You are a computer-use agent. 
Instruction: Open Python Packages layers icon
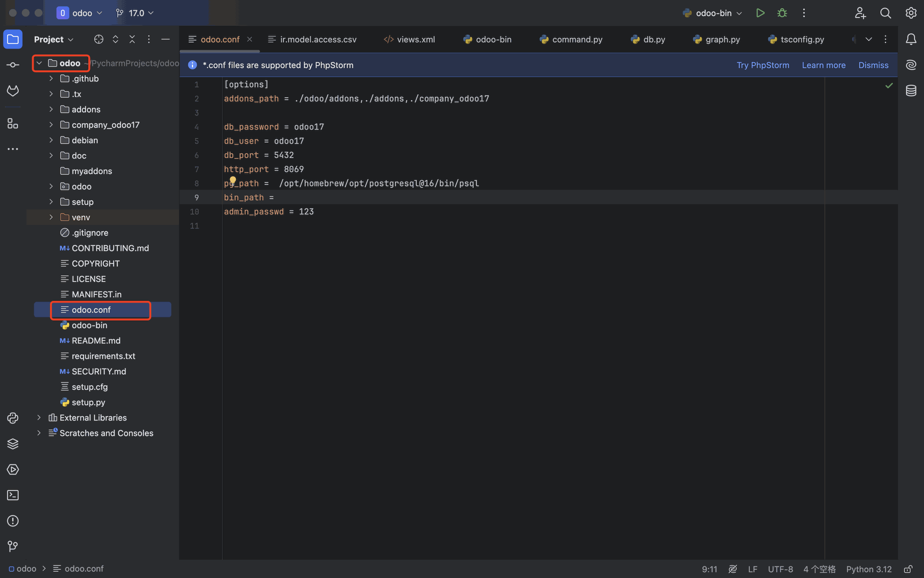13,444
